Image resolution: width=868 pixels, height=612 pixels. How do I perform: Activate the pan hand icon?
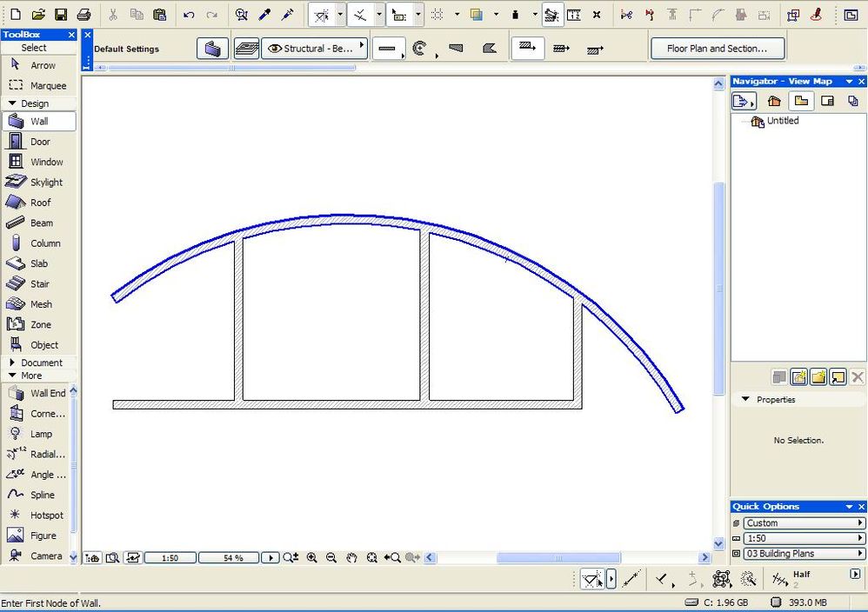[351, 558]
